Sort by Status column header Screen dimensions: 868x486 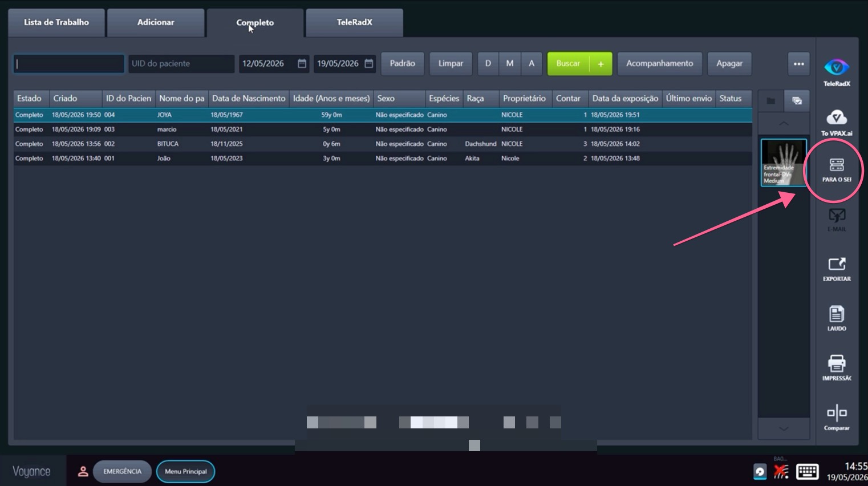click(733, 99)
